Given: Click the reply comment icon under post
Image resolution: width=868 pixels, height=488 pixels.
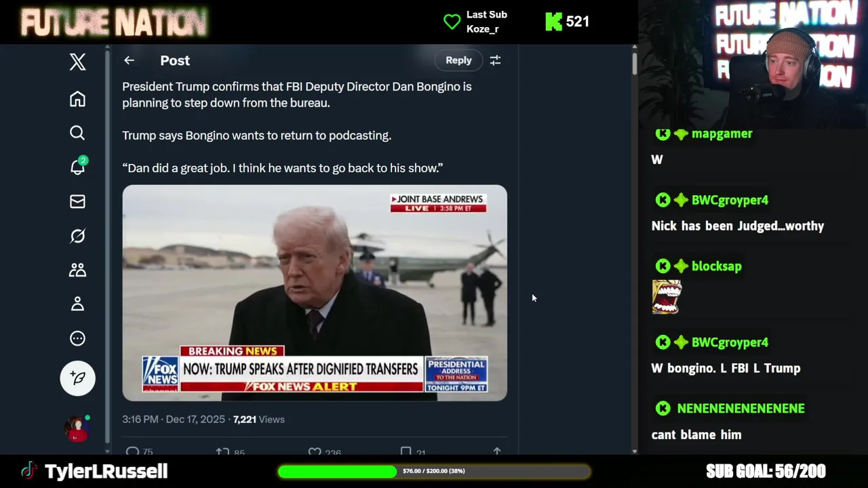Looking at the screenshot, I should click(x=133, y=451).
